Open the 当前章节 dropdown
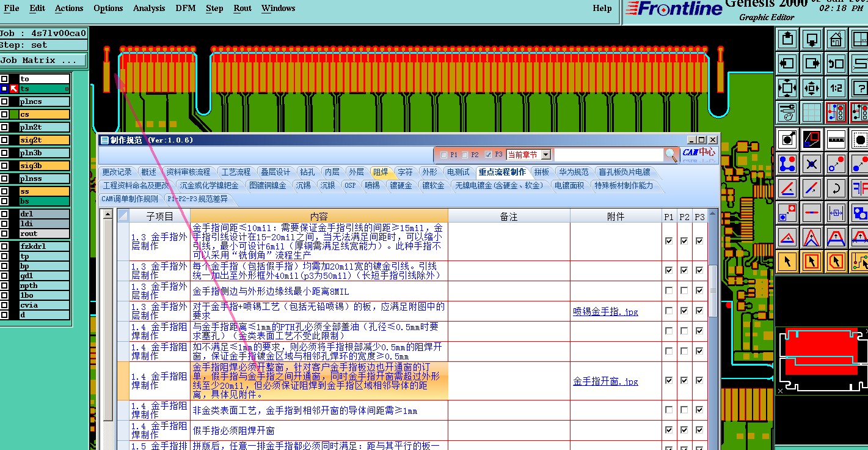868x450 pixels. [546, 155]
